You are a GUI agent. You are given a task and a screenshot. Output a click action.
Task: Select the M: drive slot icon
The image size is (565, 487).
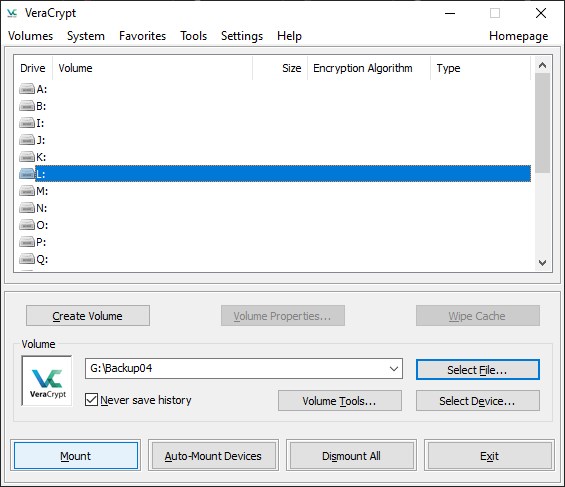click(x=27, y=191)
